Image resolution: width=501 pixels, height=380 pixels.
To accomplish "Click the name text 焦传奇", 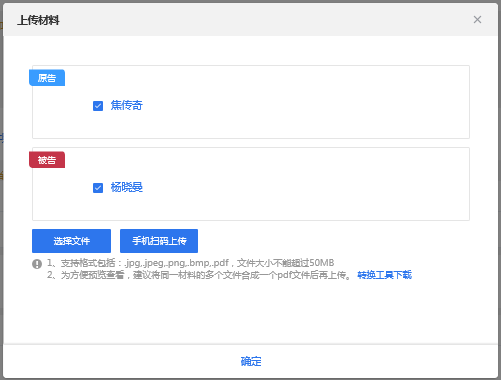I will [127, 105].
